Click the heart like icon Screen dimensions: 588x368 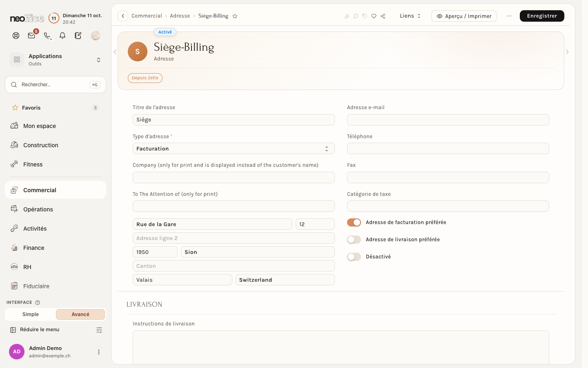(x=374, y=16)
